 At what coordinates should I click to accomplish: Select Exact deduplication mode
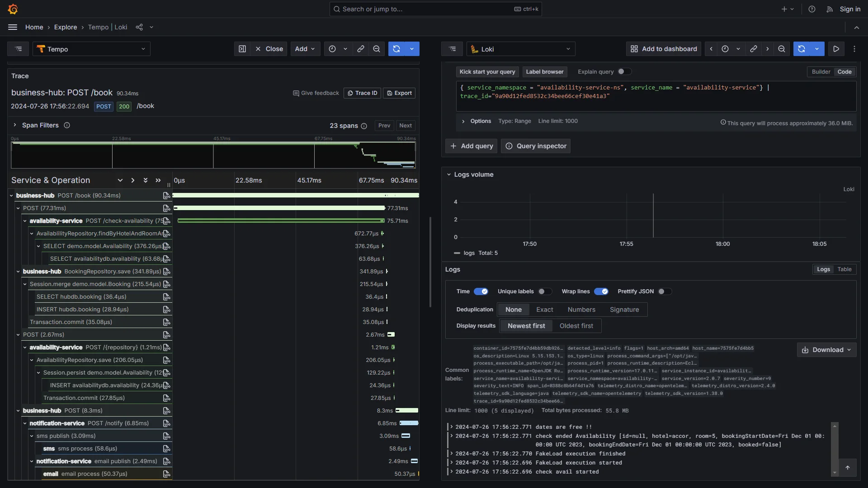click(x=544, y=309)
